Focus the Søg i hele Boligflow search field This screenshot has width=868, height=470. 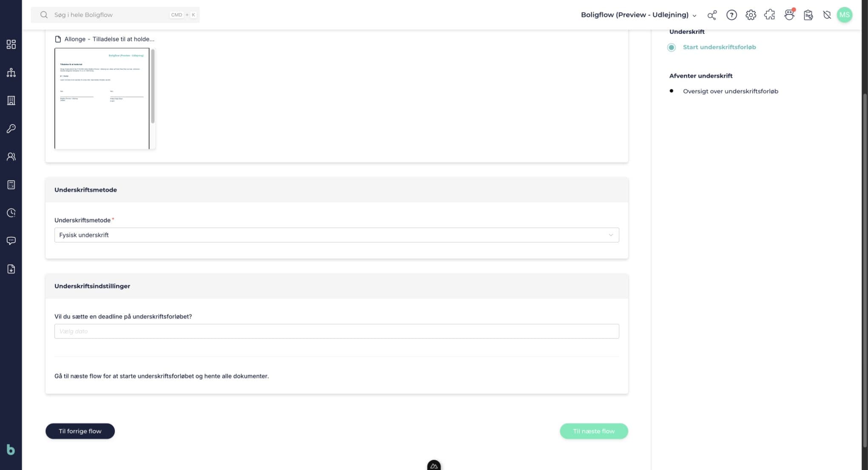click(115, 15)
